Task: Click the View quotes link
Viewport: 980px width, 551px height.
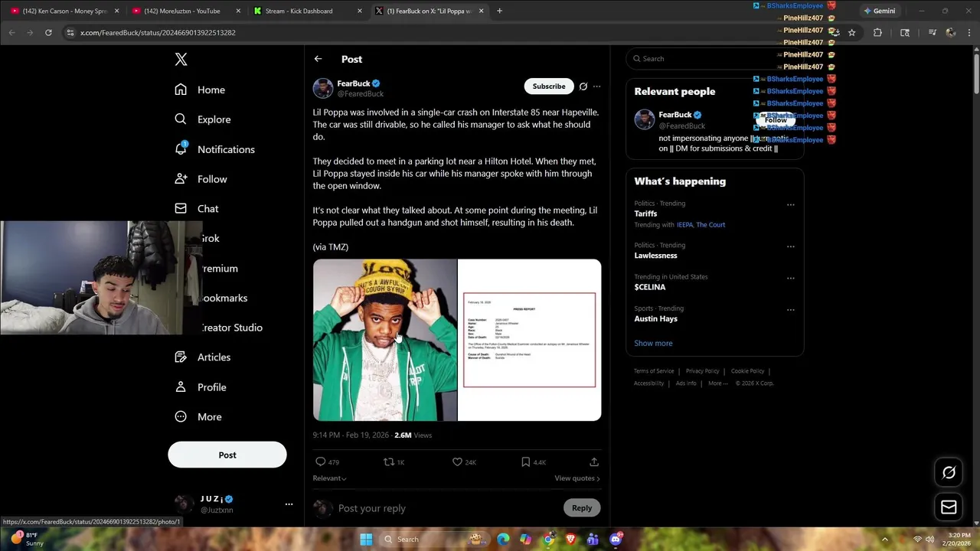Action: (577, 478)
